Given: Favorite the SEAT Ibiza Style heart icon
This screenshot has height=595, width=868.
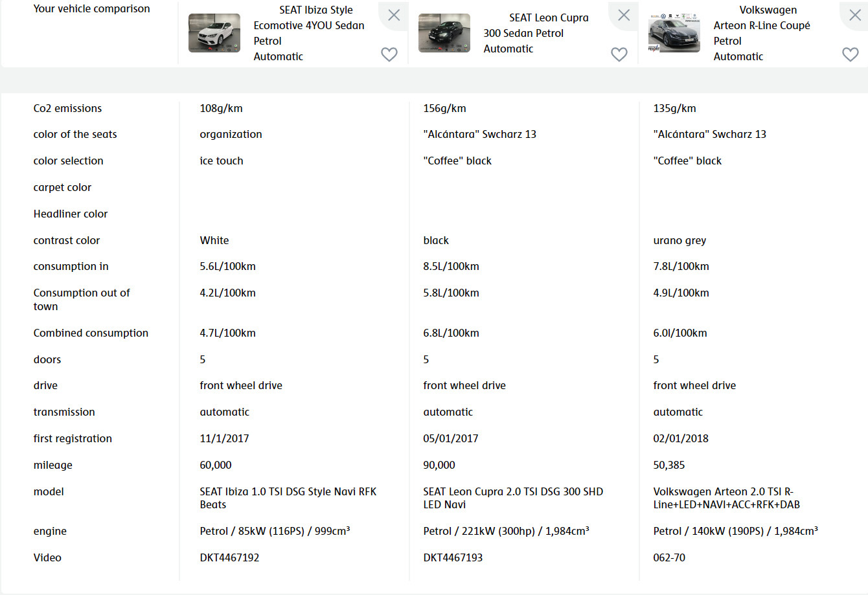Looking at the screenshot, I should [x=389, y=54].
